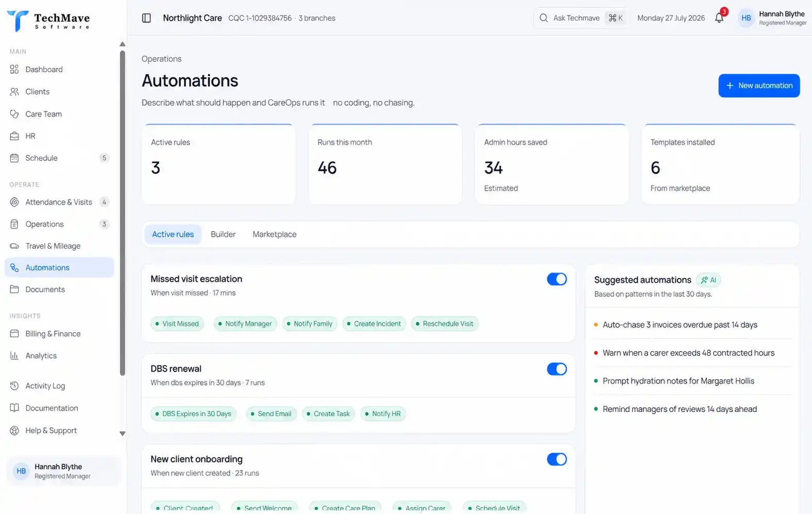This screenshot has width=812, height=514.
Task: Disable the Missed visit escalation rule
Action: point(556,279)
